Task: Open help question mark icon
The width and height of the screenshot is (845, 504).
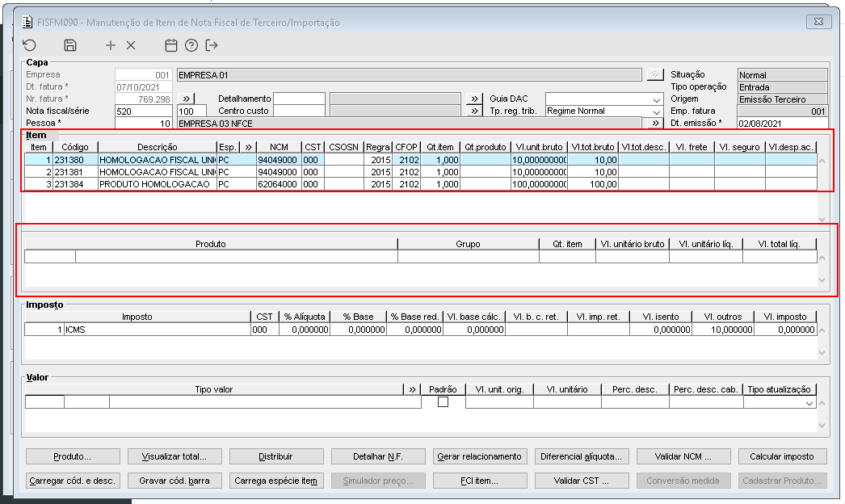Action: [191, 45]
